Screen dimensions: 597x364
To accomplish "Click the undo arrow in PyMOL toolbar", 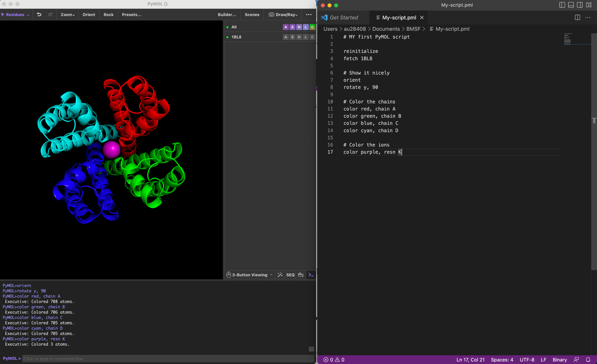I will click(x=39, y=15).
